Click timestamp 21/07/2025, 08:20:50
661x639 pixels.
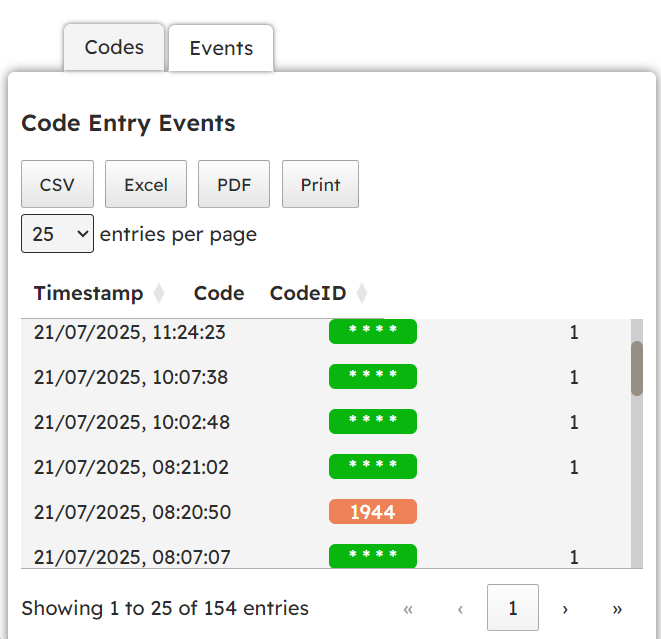pos(132,512)
